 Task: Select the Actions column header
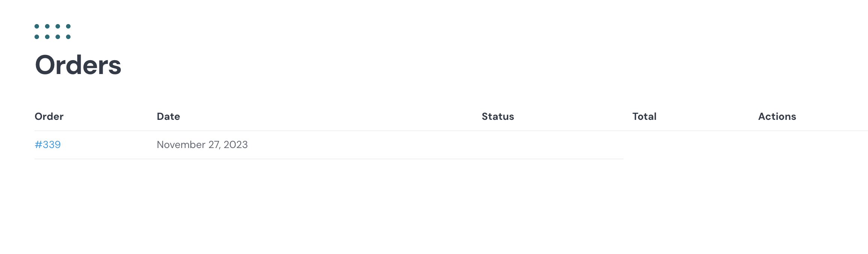pyautogui.click(x=777, y=116)
